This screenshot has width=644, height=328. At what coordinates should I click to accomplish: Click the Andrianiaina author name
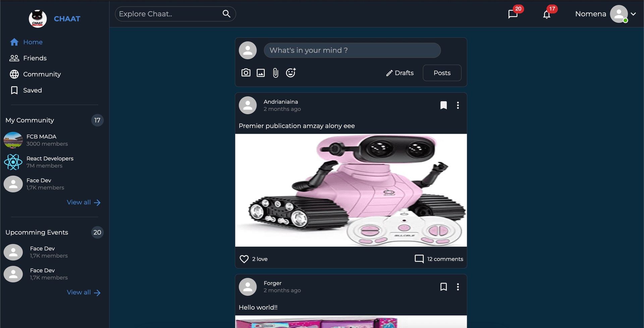coord(281,102)
